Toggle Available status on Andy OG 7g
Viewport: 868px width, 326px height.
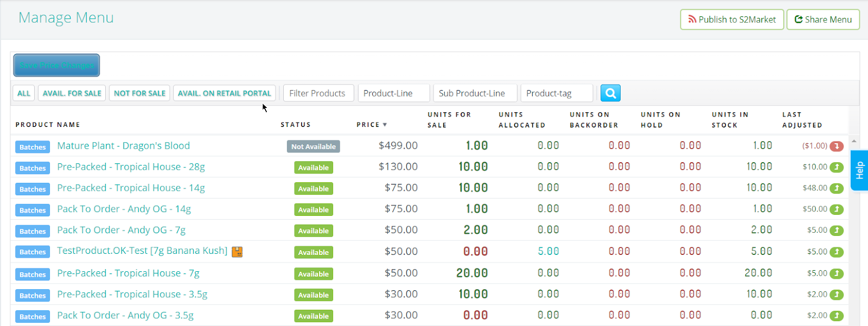(x=313, y=231)
